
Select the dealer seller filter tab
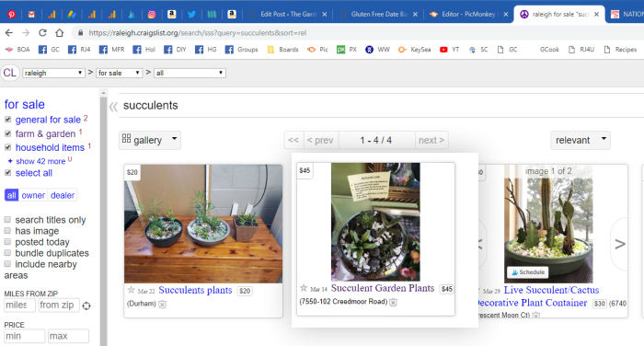(x=63, y=195)
